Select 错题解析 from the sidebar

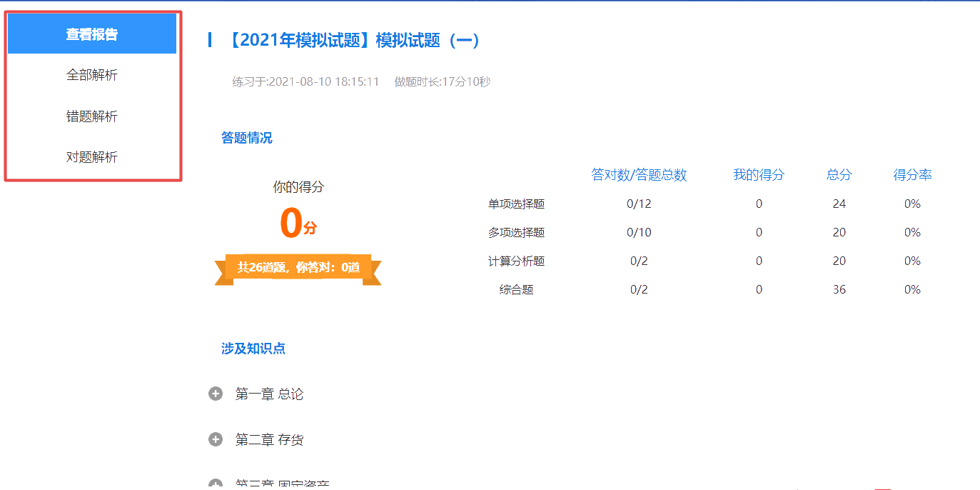91,116
